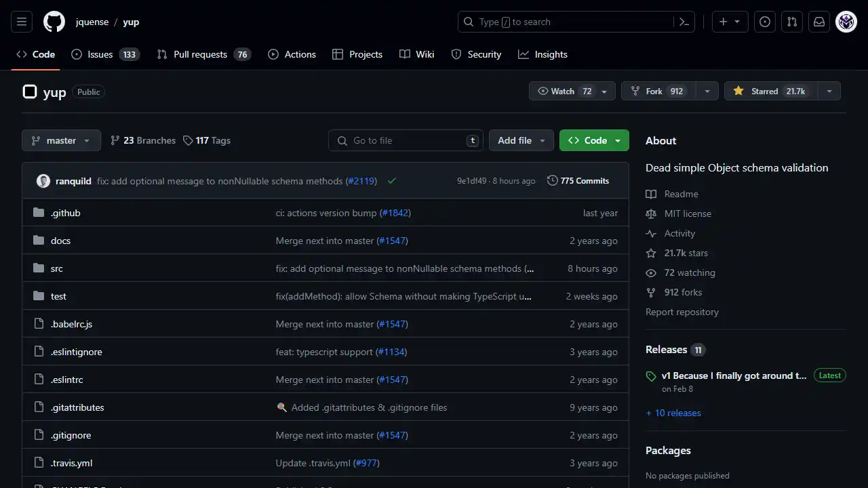Open the hamburger navigation menu
The image size is (868, 488).
21,21
